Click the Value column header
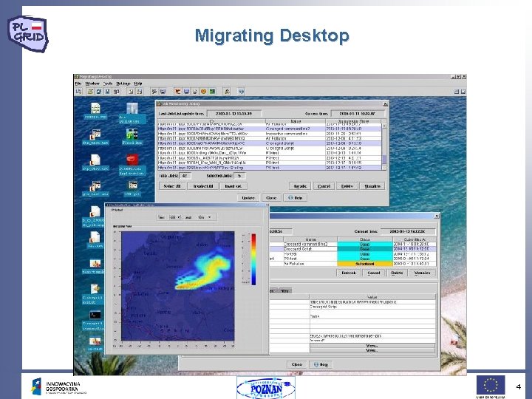Image resolution: width=532 pixels, height=399 pixels. 372,297
